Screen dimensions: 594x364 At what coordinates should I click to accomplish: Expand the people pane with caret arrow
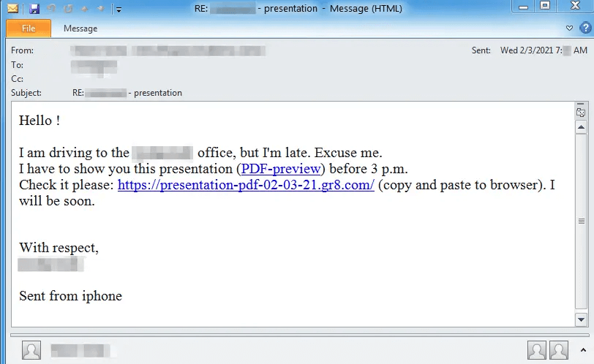tap(584, 350)
